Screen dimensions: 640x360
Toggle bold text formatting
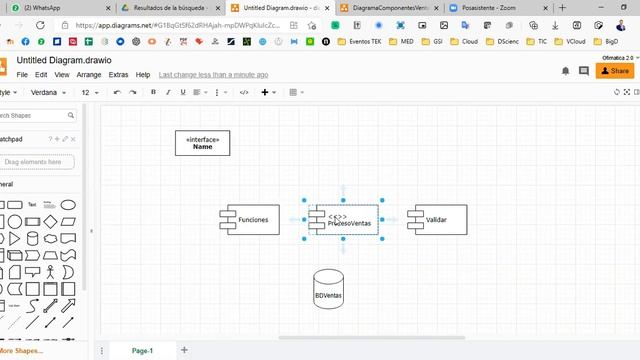click(x=153, y=92)
